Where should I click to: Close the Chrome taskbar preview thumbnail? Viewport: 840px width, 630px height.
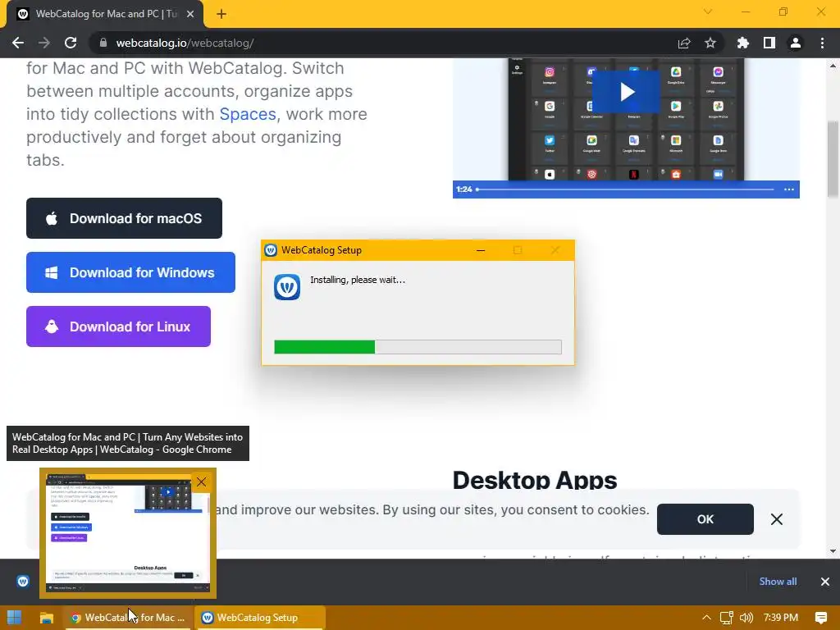tap(202, 482)
